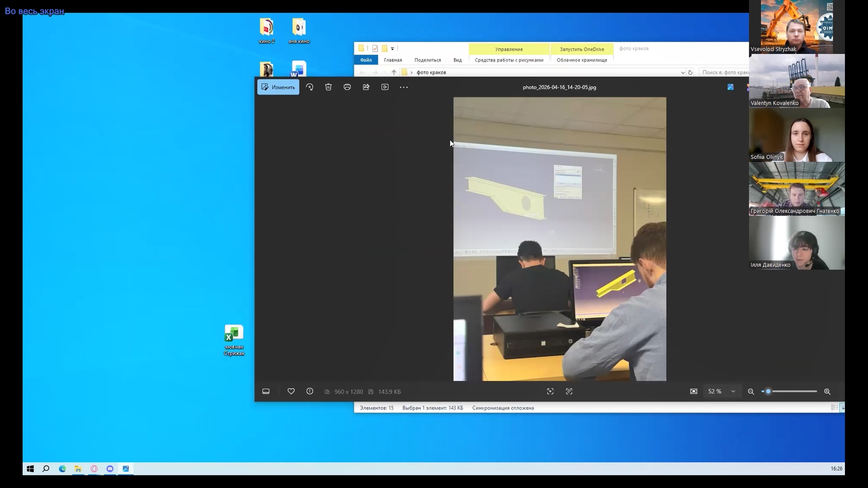Share the photo with share icon
Viewport: 868px width, 488px height.
click(x=366, y=87)
